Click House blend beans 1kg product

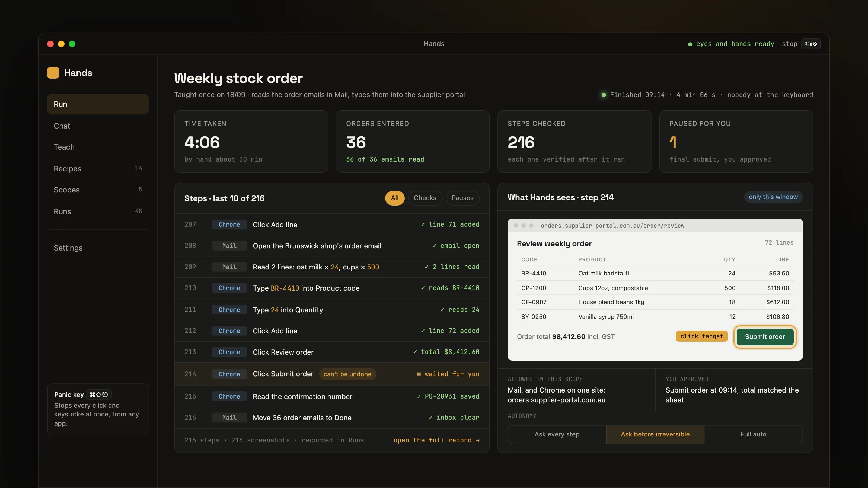[x=611, y=303]
